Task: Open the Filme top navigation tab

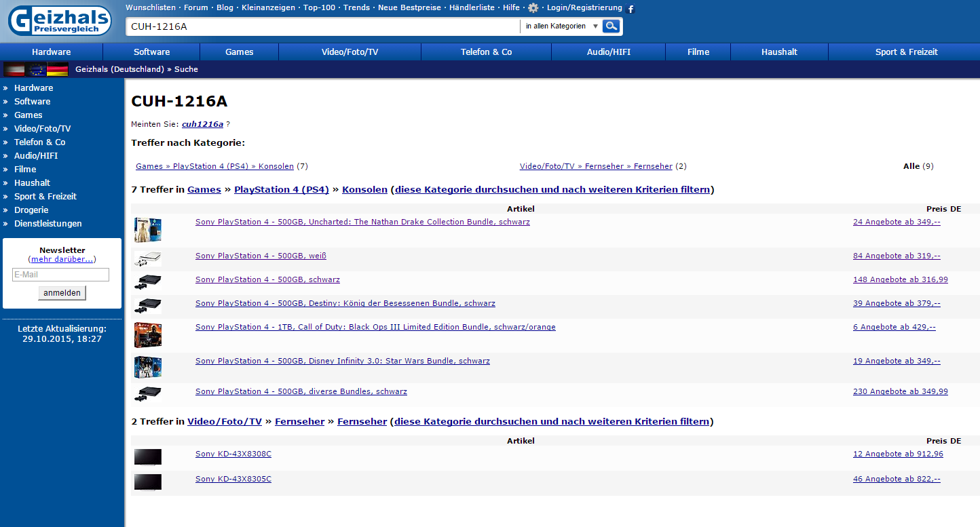Action: [698, 52]
